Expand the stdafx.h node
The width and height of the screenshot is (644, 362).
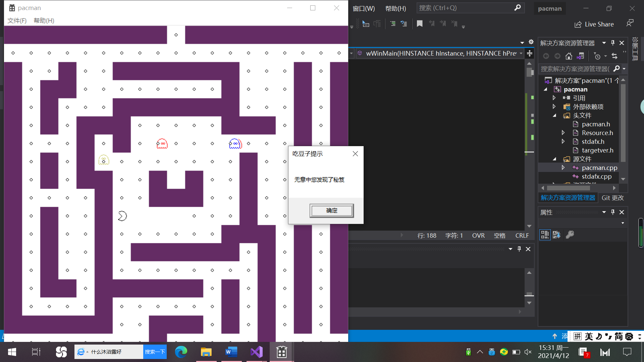pyautogui.click(x=563, y=141)
